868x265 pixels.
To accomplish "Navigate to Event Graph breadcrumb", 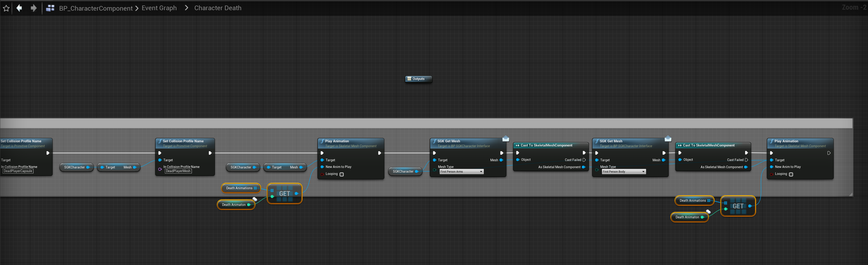I will tap(159, 8).
